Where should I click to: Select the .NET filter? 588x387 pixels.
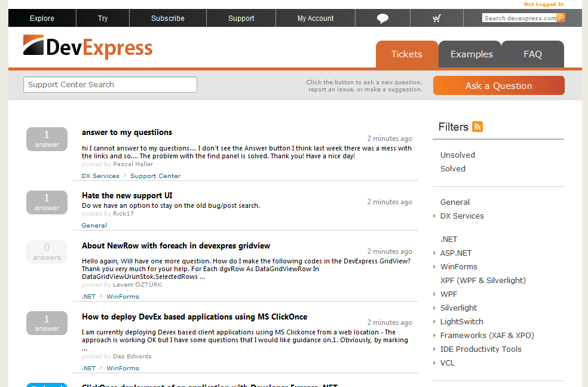point(449,239)
